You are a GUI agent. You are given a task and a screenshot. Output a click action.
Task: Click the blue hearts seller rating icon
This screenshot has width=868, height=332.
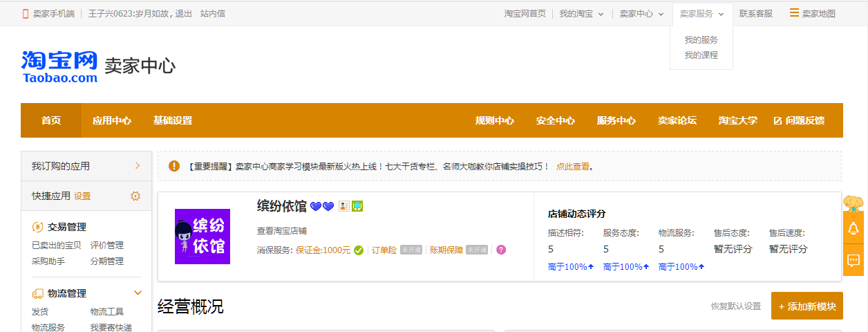pos(322,206)
